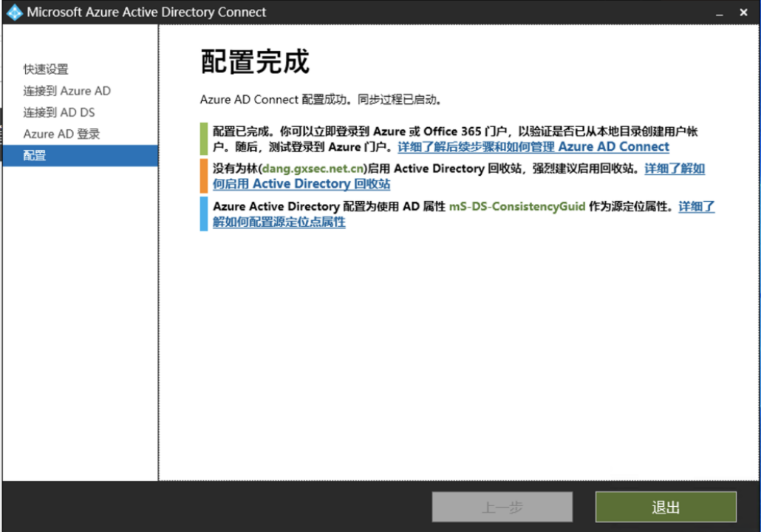Open link on enabling Active Directory 回收站
Image resolution: width=761 pixels, height=532 pixels.
click(x=301, y=184)
